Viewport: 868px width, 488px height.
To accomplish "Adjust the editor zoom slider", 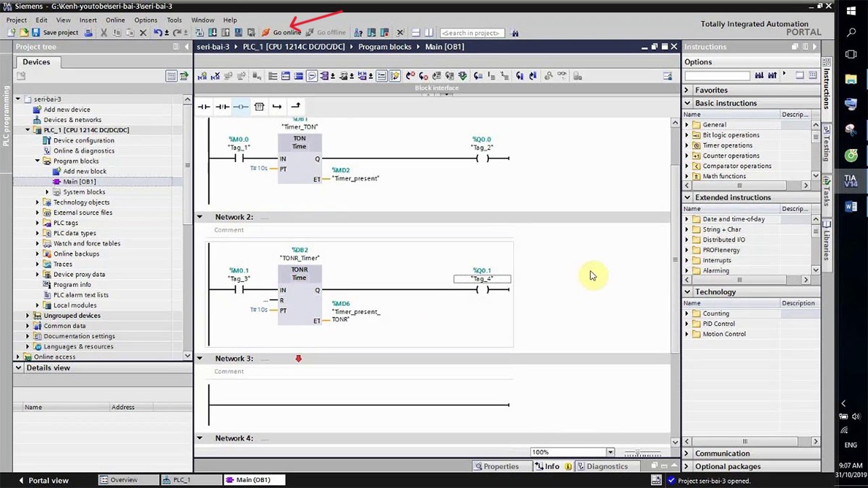I will click(x=637, y=453).
